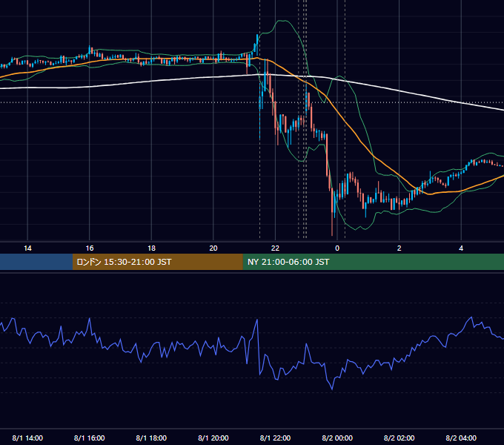Click the price axis label 20

pyautogui.click(x=213, y=248)
